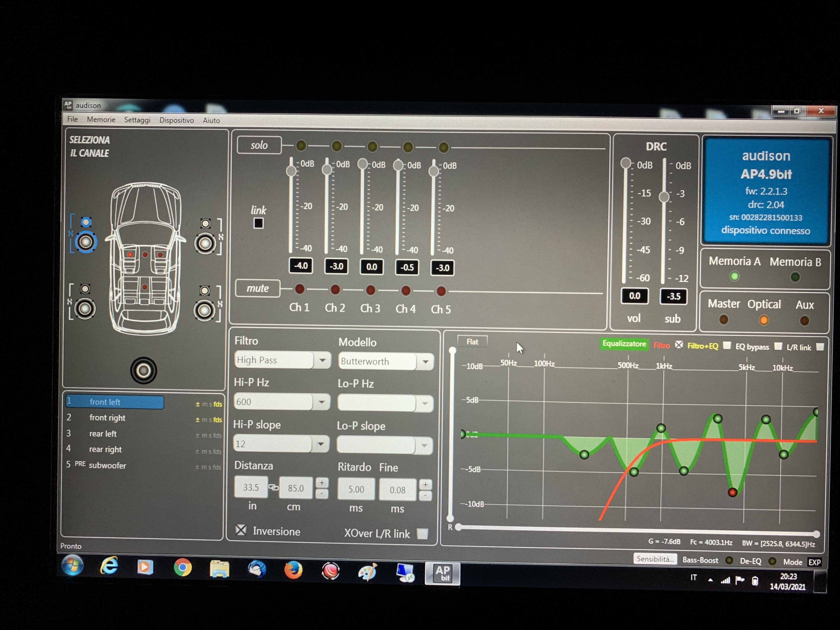Open the Aiuto menu
This screenshot has height=630, width=840.
click(211, 120)
